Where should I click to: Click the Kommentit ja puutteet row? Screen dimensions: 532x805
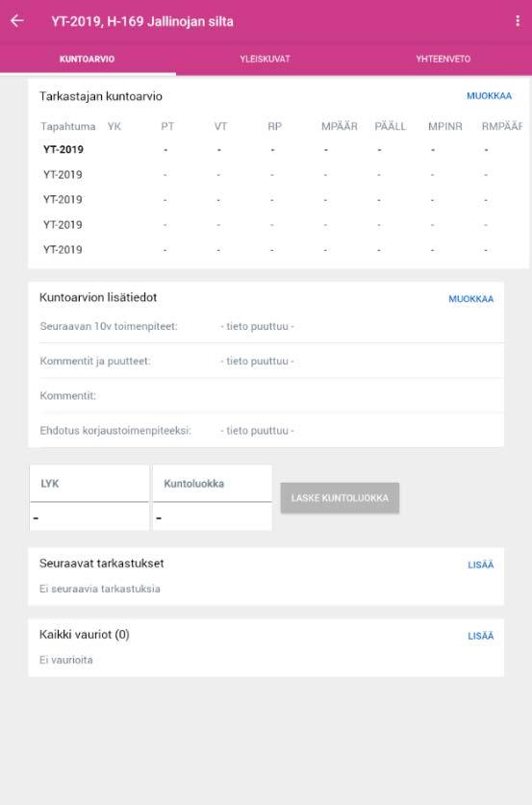(x=271, y=361)
